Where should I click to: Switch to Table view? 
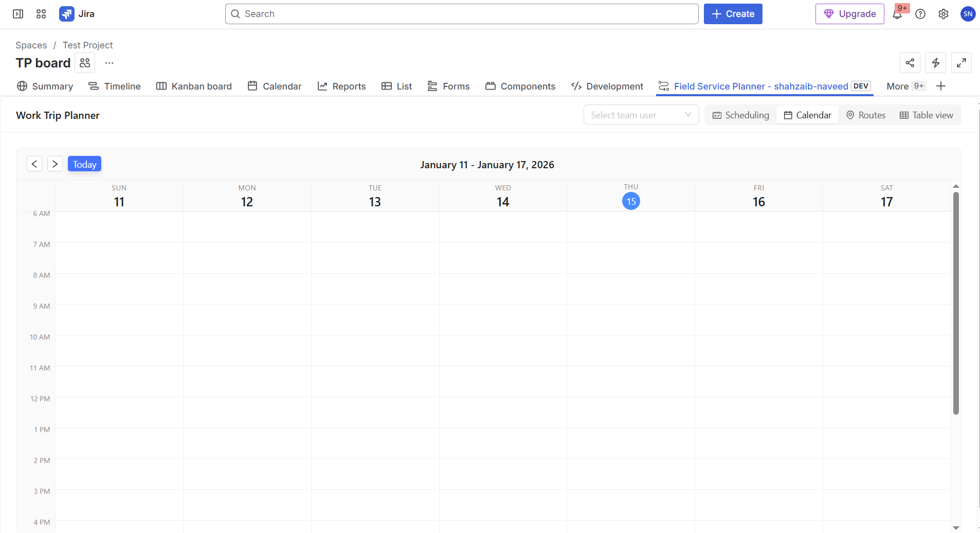pyautogui.click(x=927, y=115)
